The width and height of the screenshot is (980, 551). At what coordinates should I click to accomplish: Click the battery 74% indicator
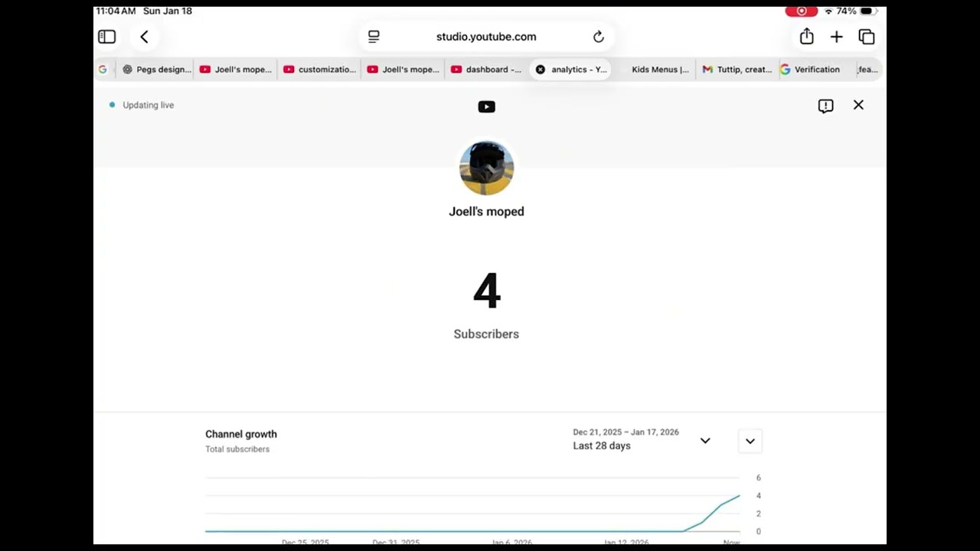coord(856,11)
